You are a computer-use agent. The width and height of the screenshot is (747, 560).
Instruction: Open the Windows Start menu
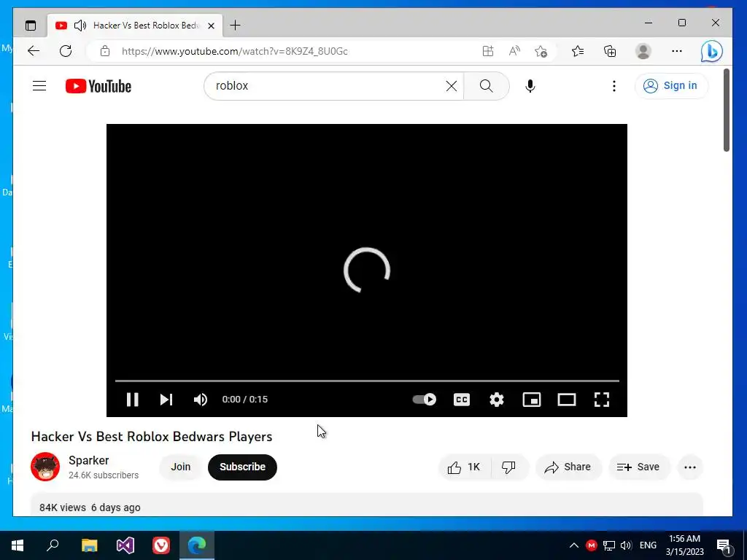(18, 545)
